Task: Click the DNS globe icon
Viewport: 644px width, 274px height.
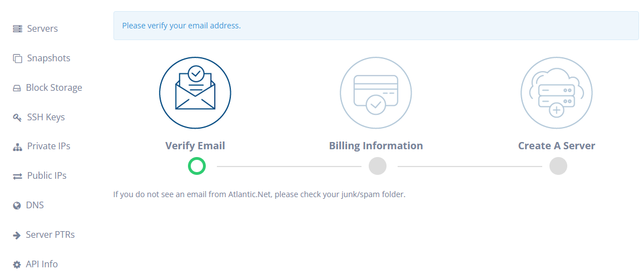Action: point(17,205)
